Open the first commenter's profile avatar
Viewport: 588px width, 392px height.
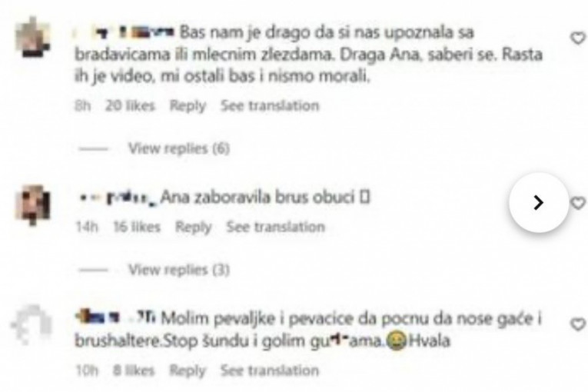(x=32, y=38)
